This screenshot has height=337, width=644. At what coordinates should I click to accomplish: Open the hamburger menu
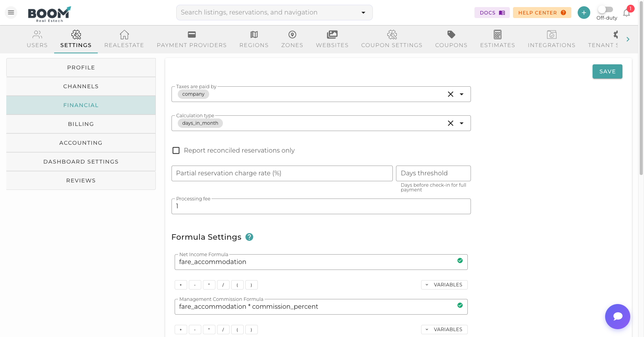point(11,13)
